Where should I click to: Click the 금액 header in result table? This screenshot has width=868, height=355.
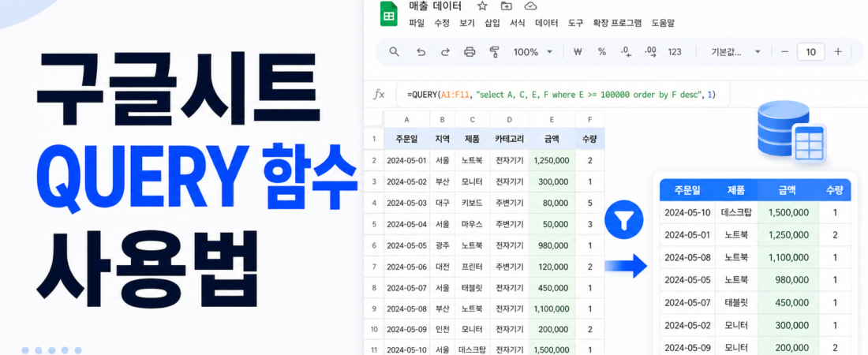(787, 191)
